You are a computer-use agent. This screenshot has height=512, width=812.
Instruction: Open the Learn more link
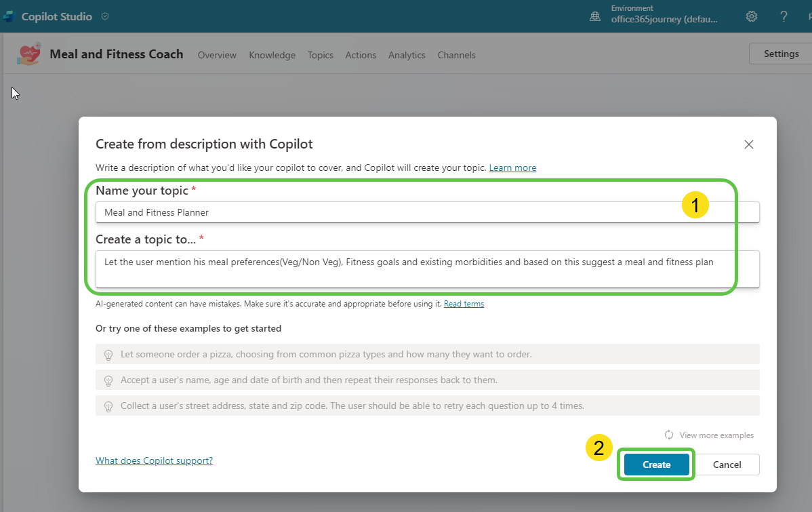pos(512,168)
